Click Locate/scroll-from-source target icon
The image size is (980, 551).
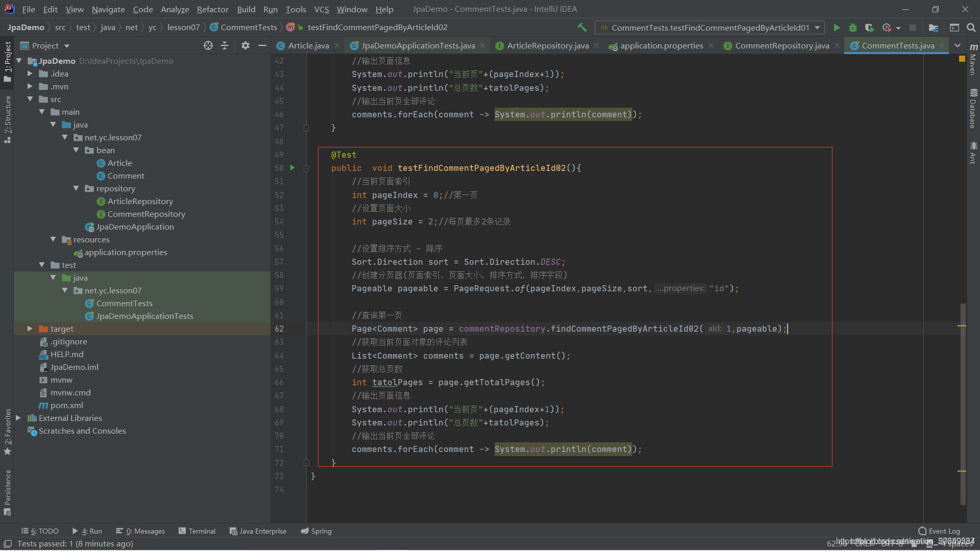pos(208,45)
